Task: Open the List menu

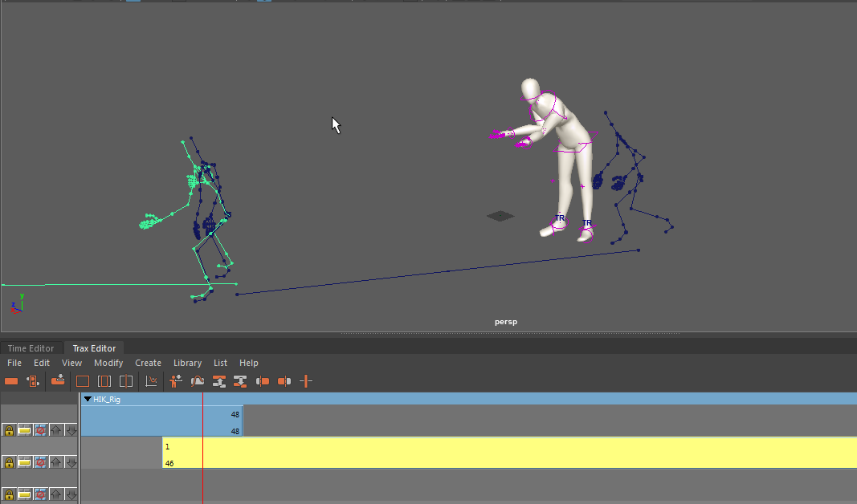Action: [220, 363]
